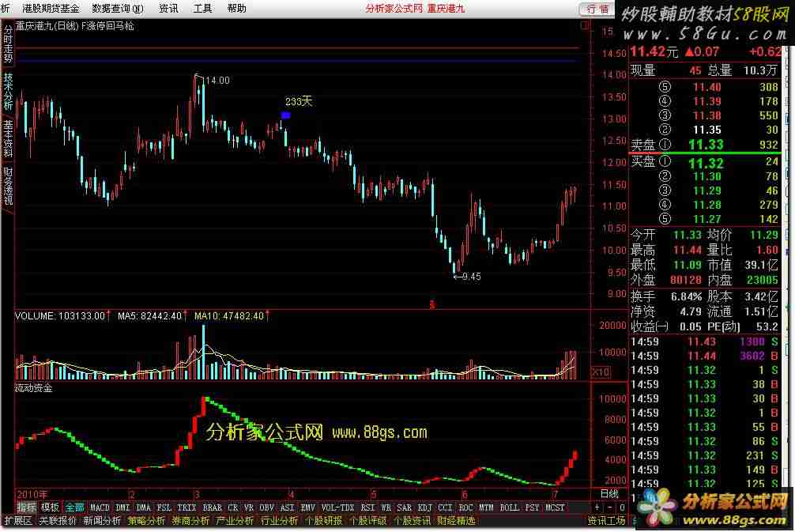
Task: Click the blue 233天 marker on chart
Action: [x=286, y=115]
